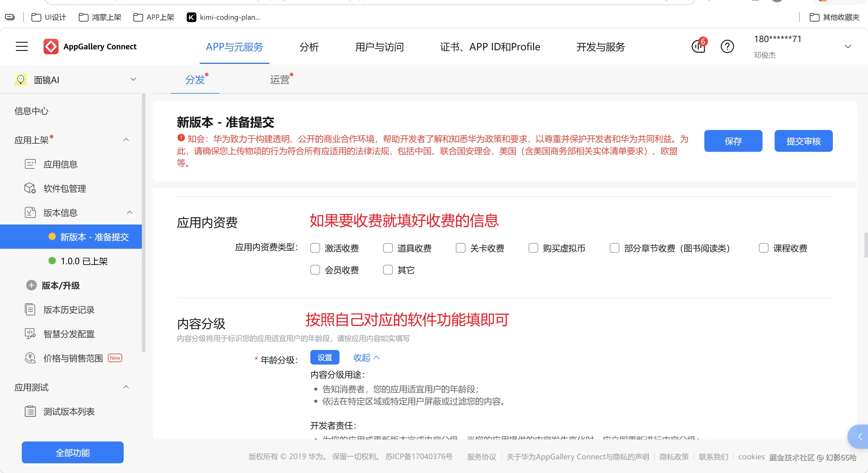This screenshot has width=868, height=473.
Task: Collapse the 应用测试 sidebar section
Action: click(x=126, y=387)
